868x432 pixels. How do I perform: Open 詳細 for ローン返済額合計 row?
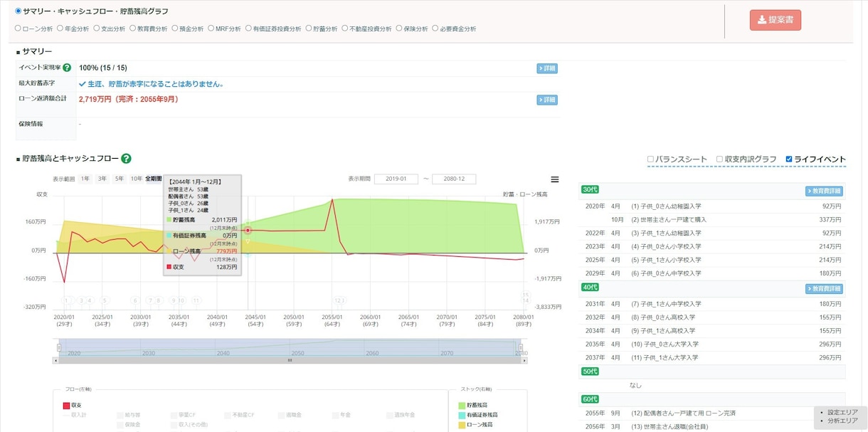tap(547, 100)
